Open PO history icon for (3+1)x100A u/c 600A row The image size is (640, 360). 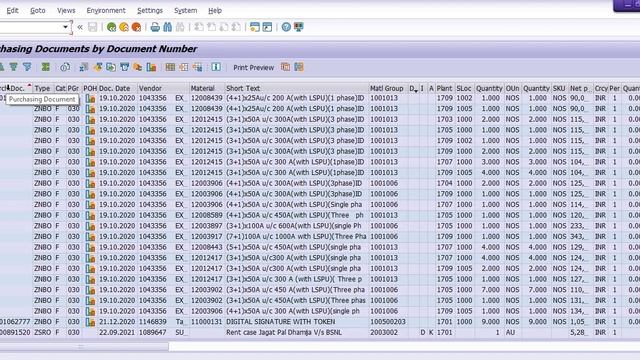click(x=90, y=226)
